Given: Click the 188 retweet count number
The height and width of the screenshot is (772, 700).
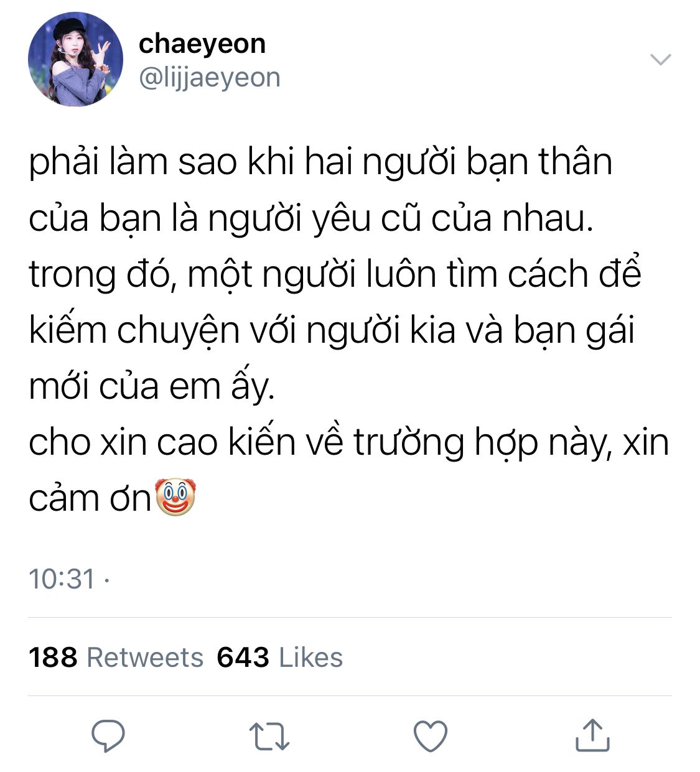Looking at the screenshot, I should tap(53, 658).
